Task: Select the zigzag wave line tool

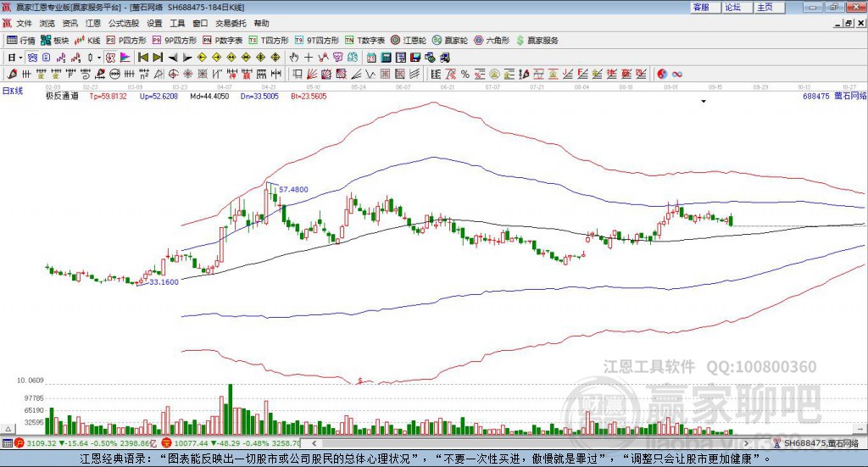Action: tap(371, 74)
